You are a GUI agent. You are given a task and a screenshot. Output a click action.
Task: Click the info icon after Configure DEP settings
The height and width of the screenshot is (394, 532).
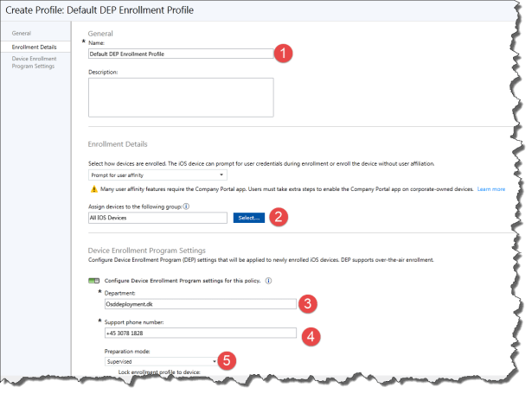click(269, 281)
